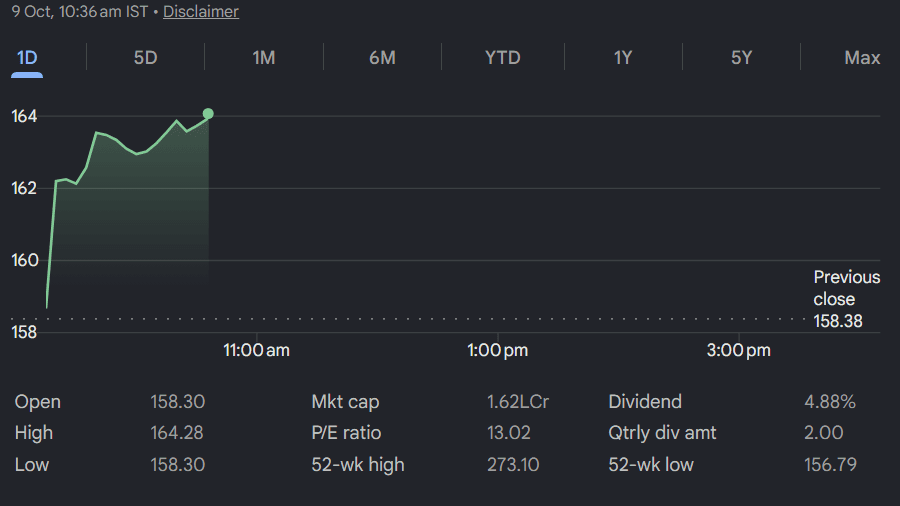Screen dimensions: 900x506
Task: Click the quarterly dividend value 2.00
Action: (824, 433)
